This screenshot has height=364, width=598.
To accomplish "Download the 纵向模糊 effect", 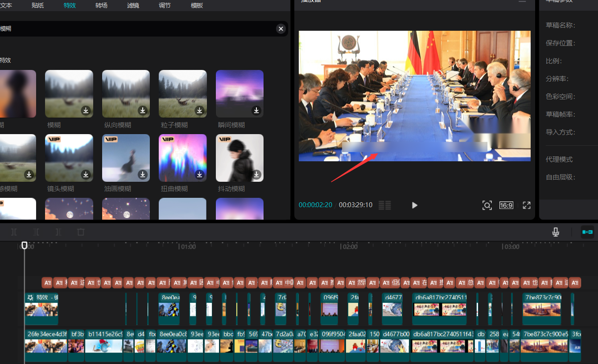I will click(x=143, y=110).
